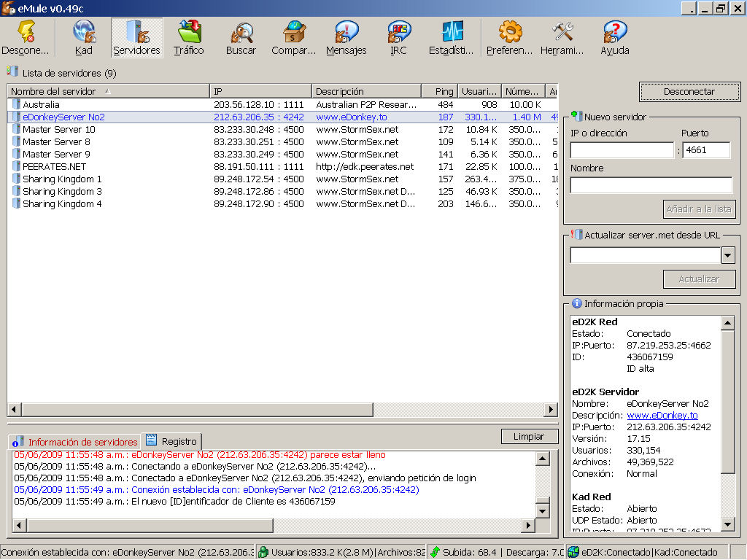Select the Información de servidores tab
747x560 pixels.
tap(75, 442)
